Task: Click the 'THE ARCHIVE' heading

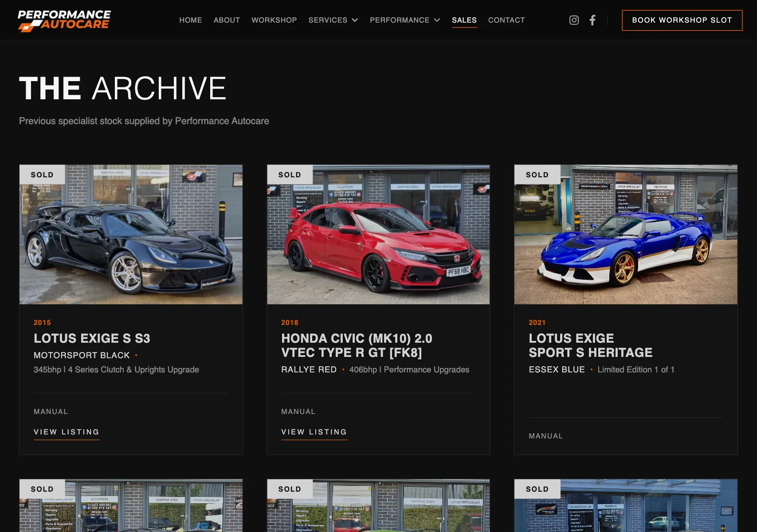Action: coord(123,88)
